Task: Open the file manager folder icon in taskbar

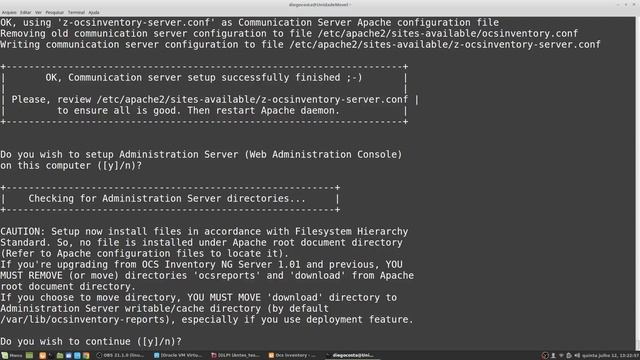Action: 60,356
